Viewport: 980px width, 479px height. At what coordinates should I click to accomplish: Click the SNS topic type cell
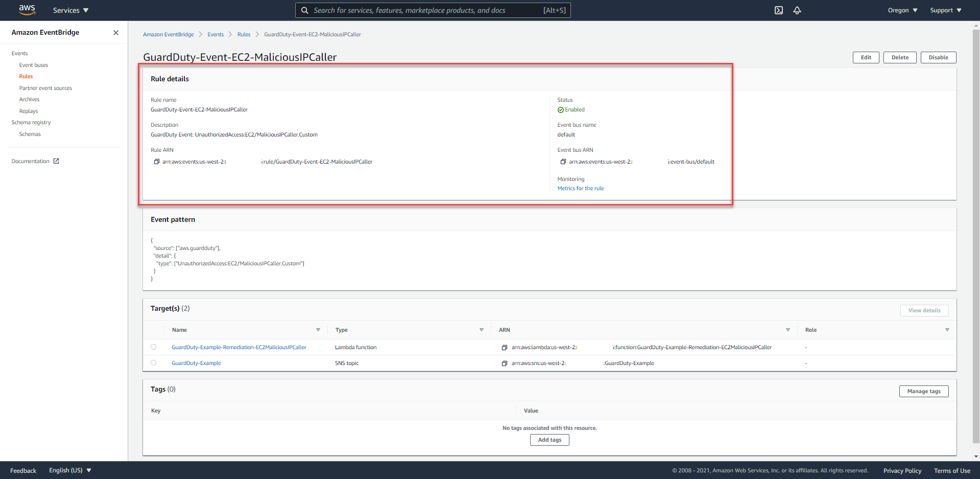pyautogui.click(x=347, y=363)
